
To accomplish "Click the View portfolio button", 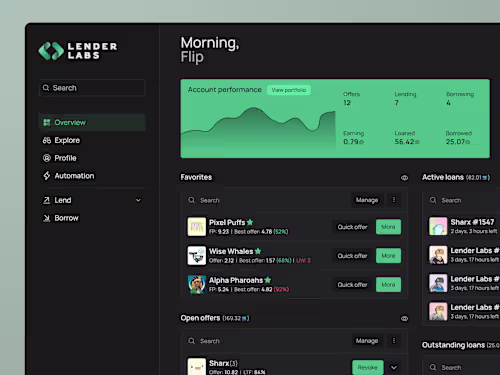I will (289, 90).
